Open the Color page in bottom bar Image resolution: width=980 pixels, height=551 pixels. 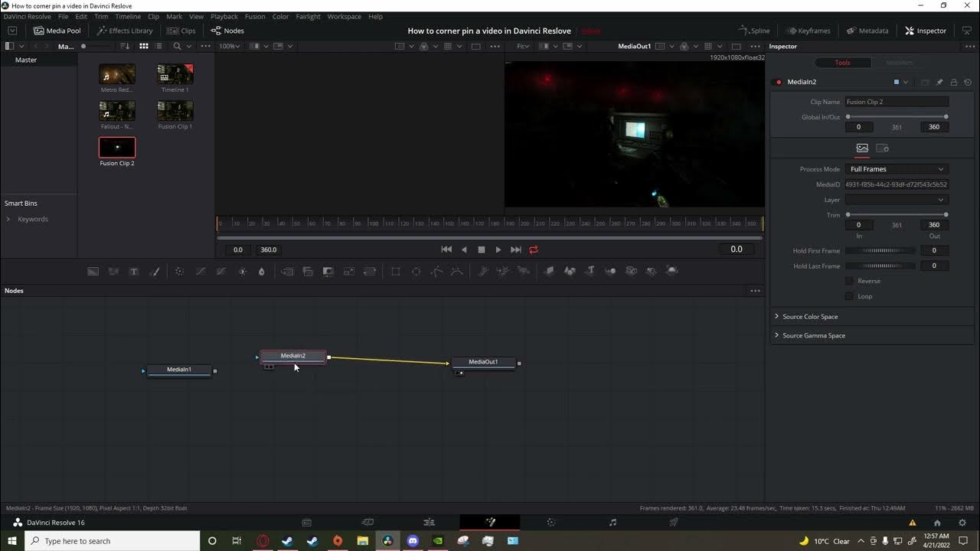551,522
